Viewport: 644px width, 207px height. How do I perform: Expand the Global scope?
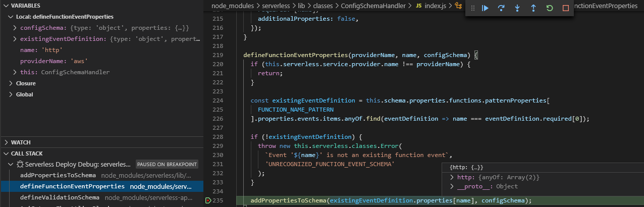tap(11, 94)
